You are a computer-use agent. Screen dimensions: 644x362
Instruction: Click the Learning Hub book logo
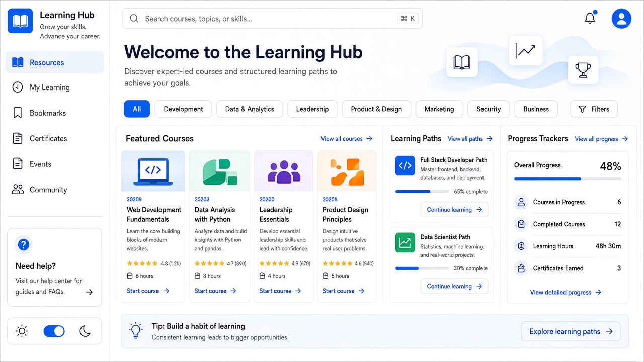20,21
